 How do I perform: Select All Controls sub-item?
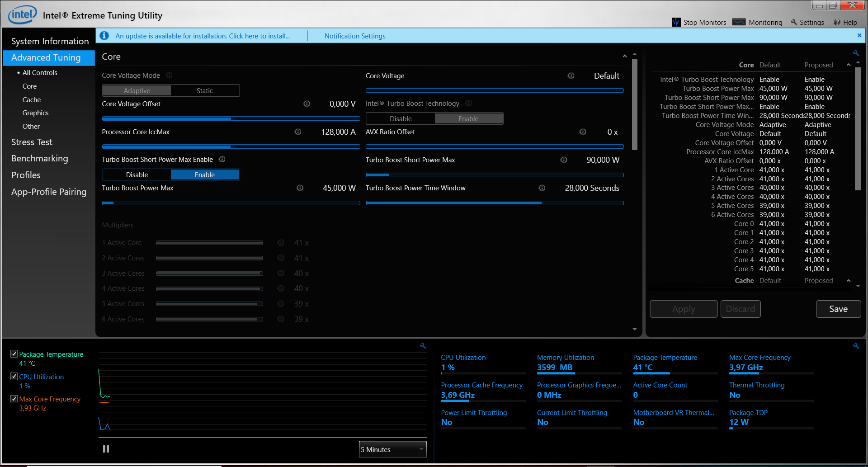(40, 72)
